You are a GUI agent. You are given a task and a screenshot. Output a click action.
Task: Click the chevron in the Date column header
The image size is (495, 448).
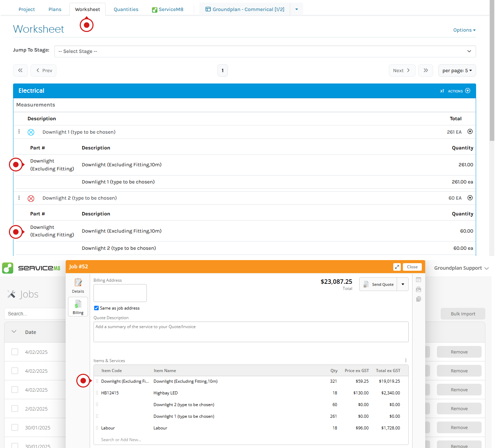click(14, 332)
